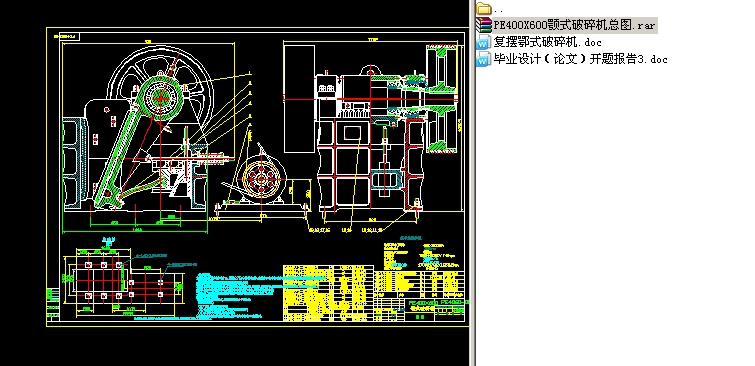
Task: Go up via the ".." entry
Action: (498, 10)
